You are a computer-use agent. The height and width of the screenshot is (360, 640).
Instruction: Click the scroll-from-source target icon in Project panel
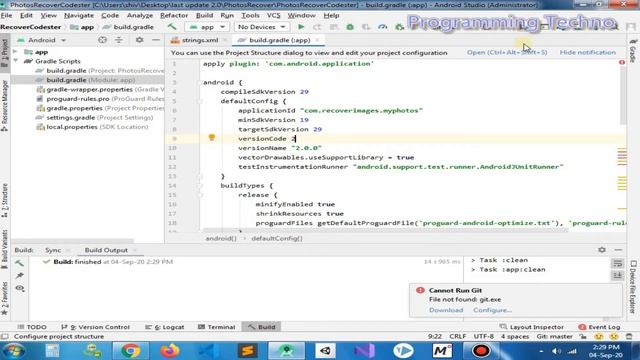coord(102,40)
